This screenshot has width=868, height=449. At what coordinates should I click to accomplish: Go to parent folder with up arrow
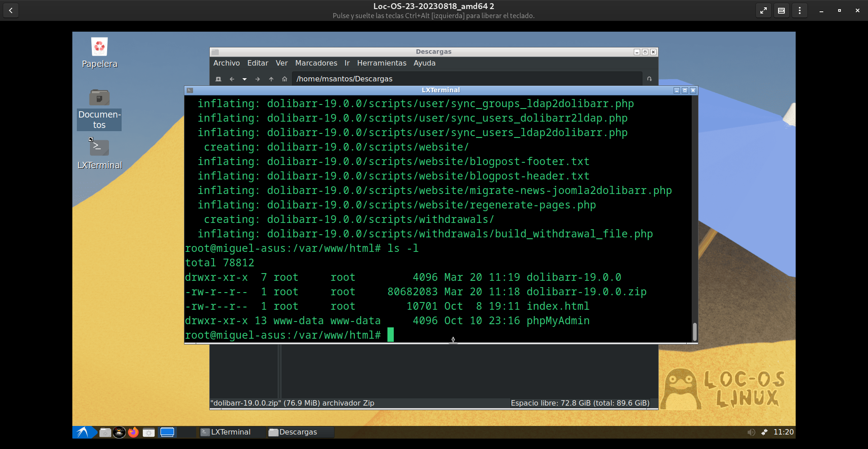pyautogui.click(x=271, y=79)
